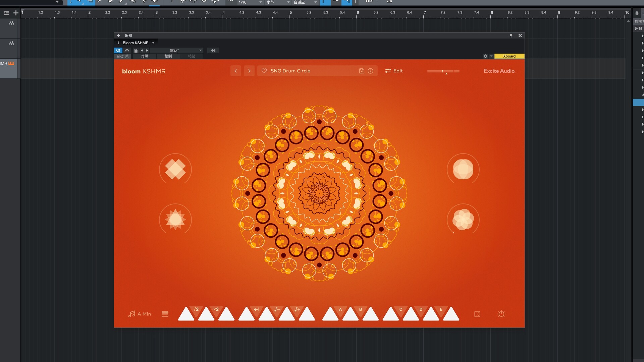
Task: Add a track with the plus icon
Action: [16, 13]
